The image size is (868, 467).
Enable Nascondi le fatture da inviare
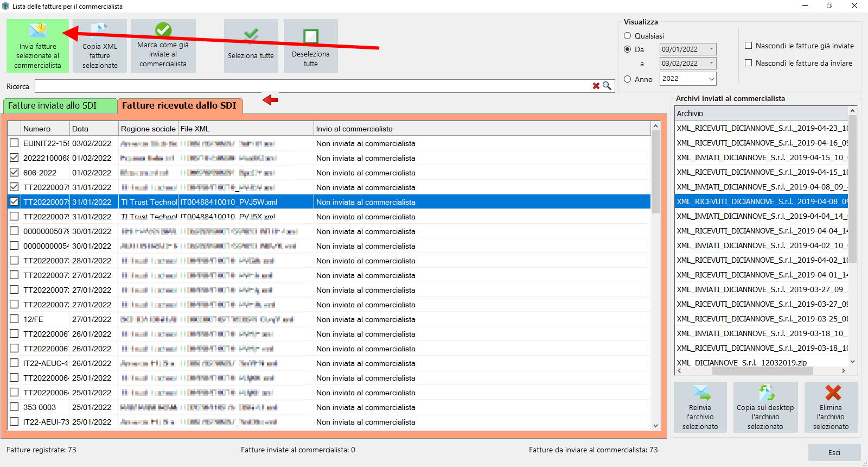[x=749, y=63]
